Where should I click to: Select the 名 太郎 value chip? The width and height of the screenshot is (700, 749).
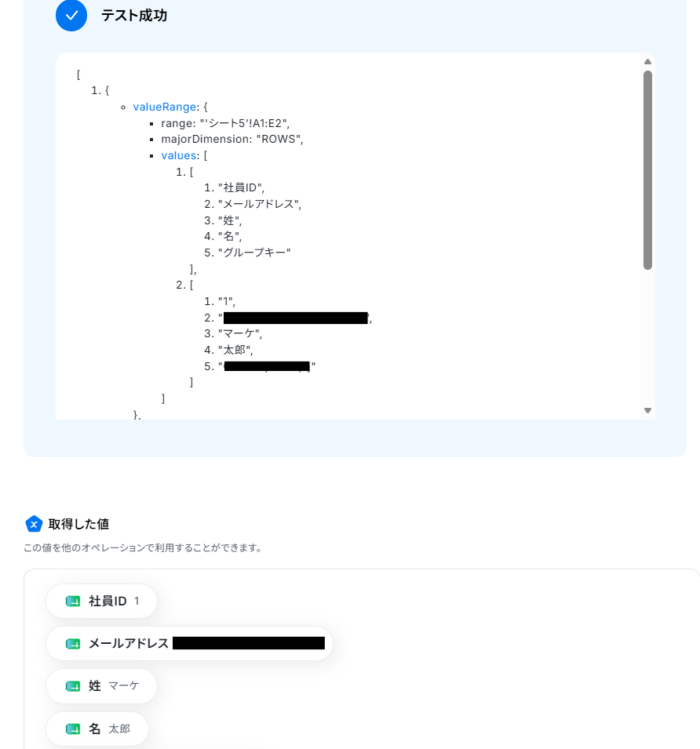tap(97, 729)
